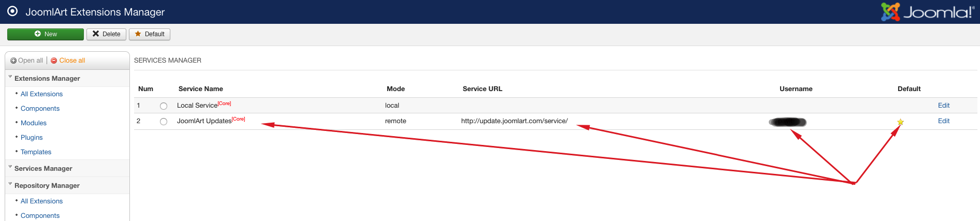Image resolution: width=980 pixels, height=221 pixels.
Task: Click the Joomla! logo in the header
Action: (928, 11)
